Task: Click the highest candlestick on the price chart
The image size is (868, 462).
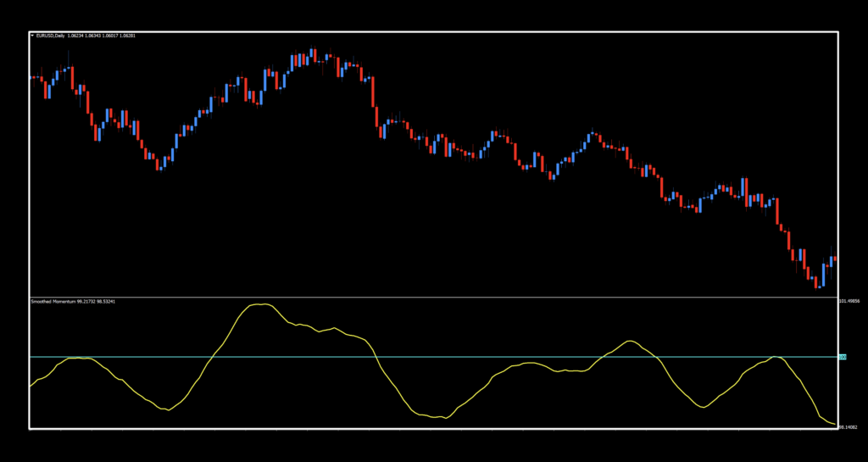Action: (x=313, y=54)
